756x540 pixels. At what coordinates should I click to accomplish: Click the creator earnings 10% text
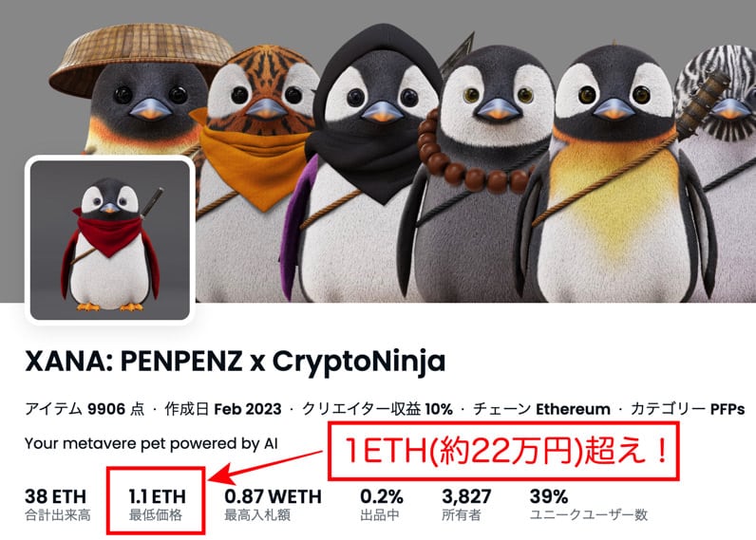[x=377, y=409]
